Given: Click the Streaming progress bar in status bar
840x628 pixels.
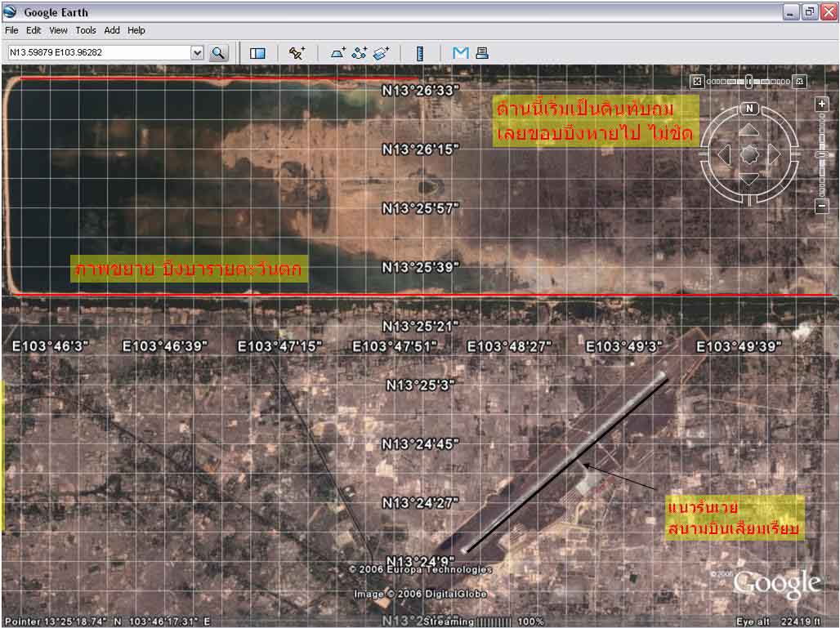Looking at the screenshot, I should [494, 621].
